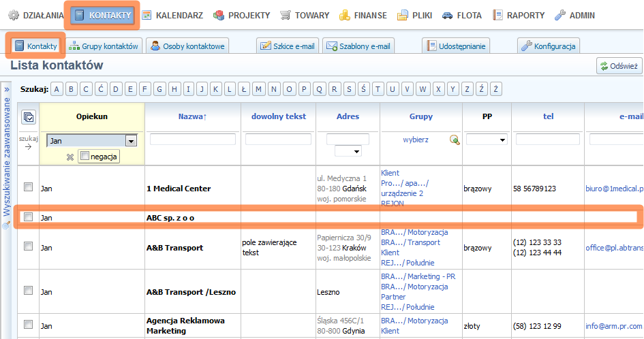Screen dimensions: 644x339
Task: Filter contacts by letter M
Action: click(258, 89)
